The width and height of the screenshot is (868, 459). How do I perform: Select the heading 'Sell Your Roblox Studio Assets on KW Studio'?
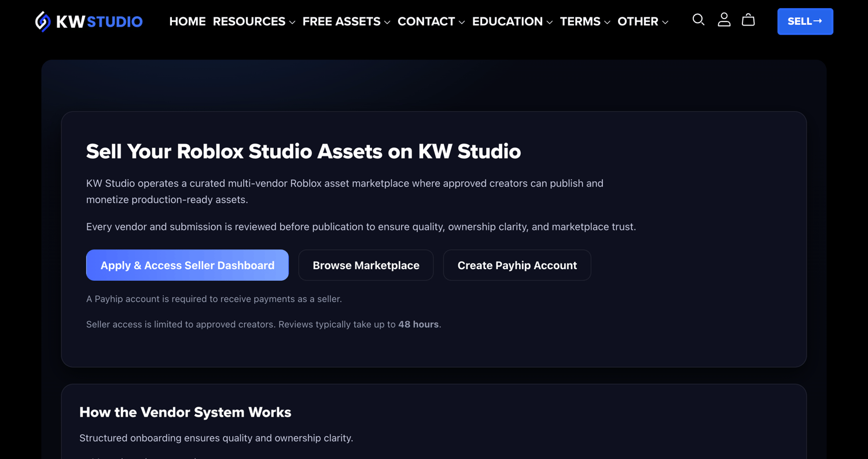303,152
